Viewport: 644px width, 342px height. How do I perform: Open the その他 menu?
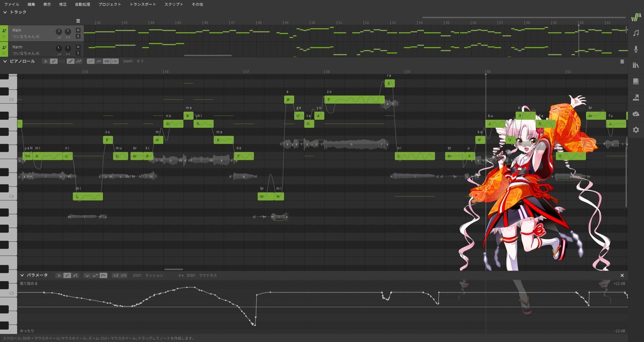tap(197, 4)
